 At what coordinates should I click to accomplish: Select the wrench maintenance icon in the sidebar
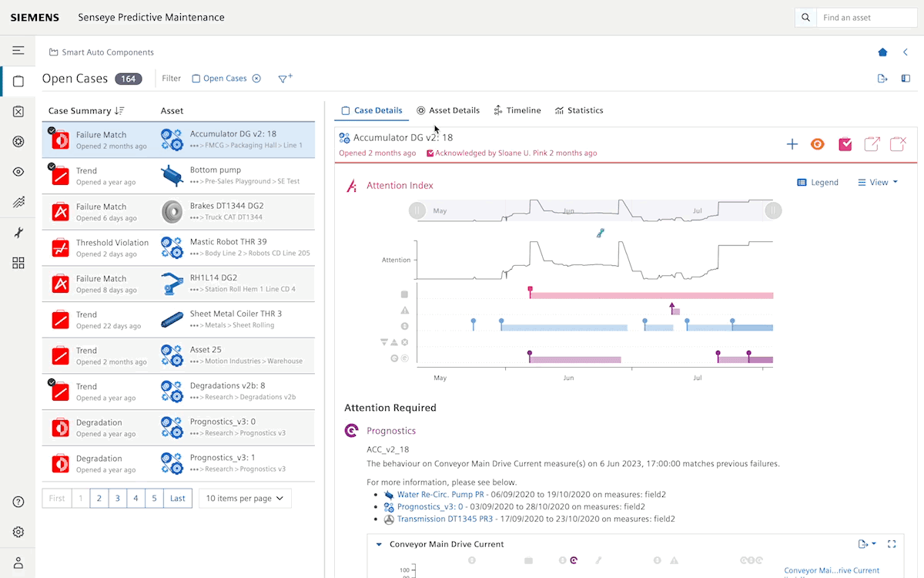[18, 232]
